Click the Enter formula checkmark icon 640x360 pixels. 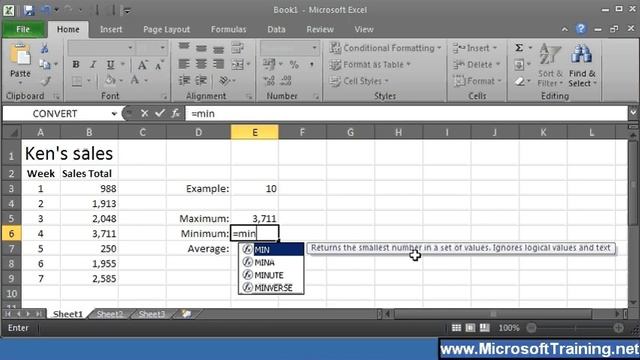(x=160, y=113)
